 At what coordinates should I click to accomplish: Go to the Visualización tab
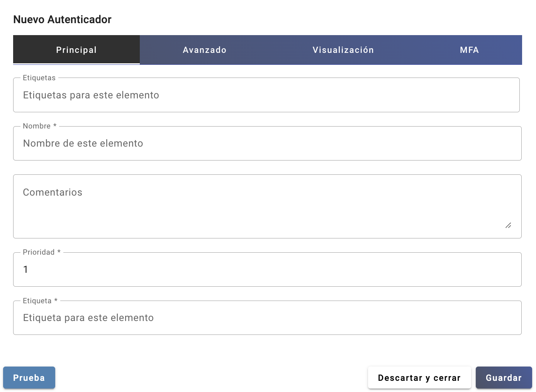pos(343,50)
